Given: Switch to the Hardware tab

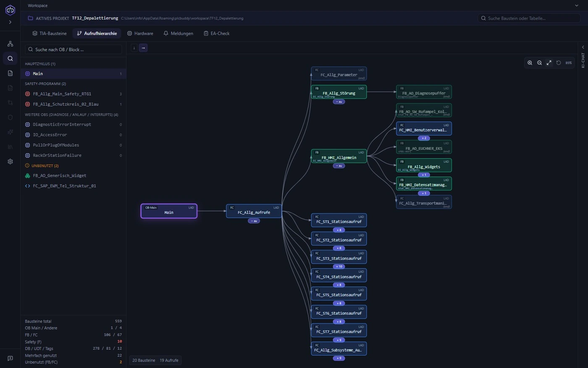Looking at the screenshot, I should click(140, 33).
